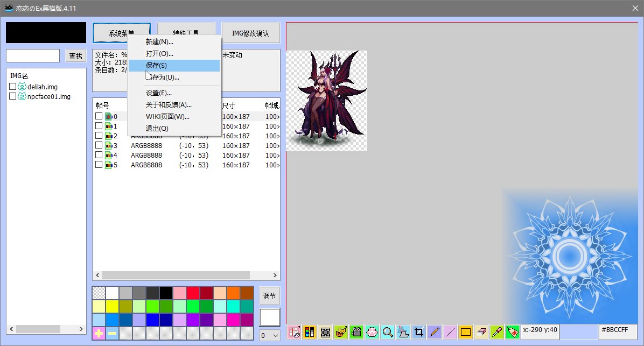Image resolution: width=644 pixels, height=346 pixels.
Task: Select the eraser tool
Action: coord(481,332)
